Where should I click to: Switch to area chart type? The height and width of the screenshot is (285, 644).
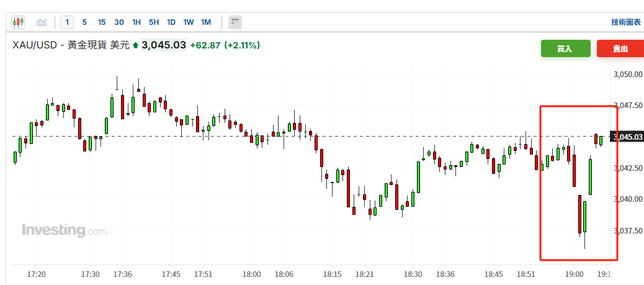click(x=42, y=22)
